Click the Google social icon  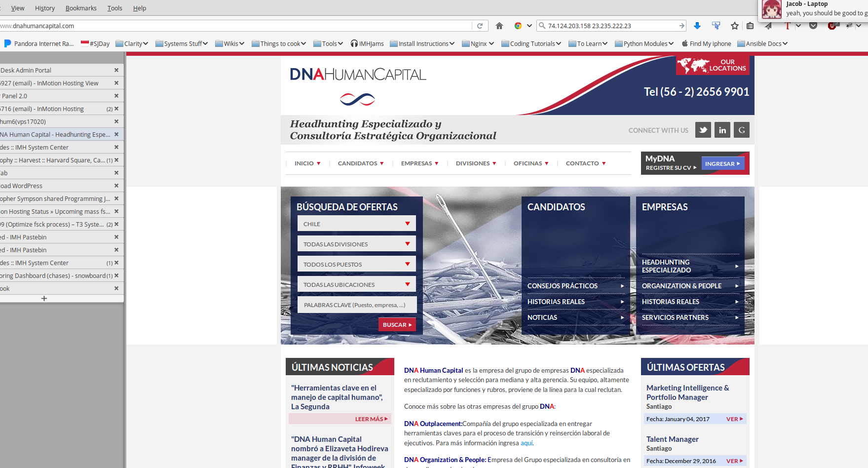[742, 130]
